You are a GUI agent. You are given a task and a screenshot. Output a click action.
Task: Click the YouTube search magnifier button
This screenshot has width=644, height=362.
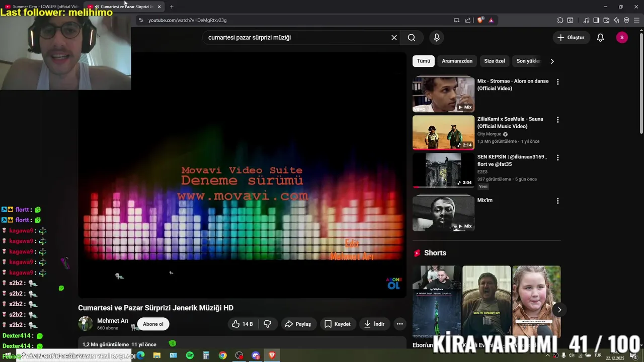click(x=412, y=38)
